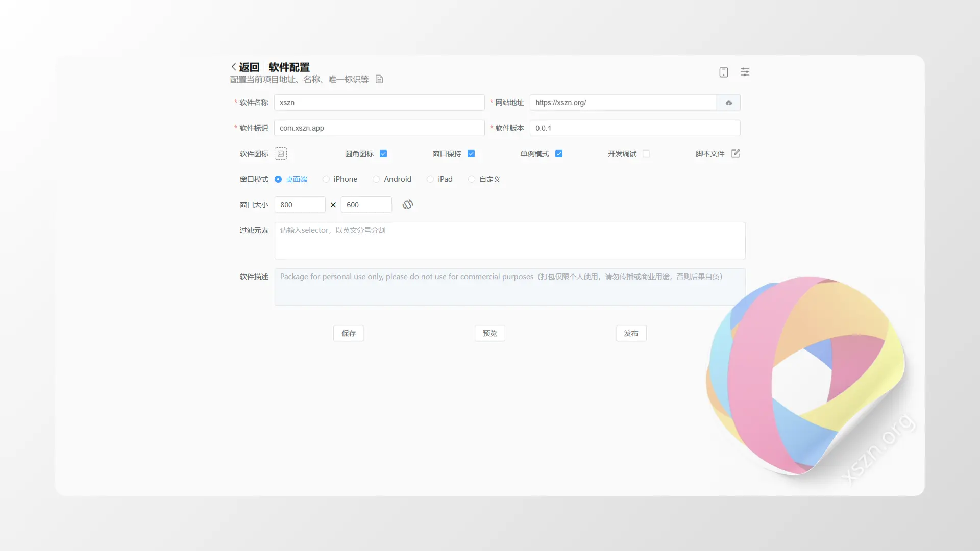The height and width of the screenshot is (551, 980).
Task: Open the document icon beside the subtitle
Action: click(x=379, y=79)
